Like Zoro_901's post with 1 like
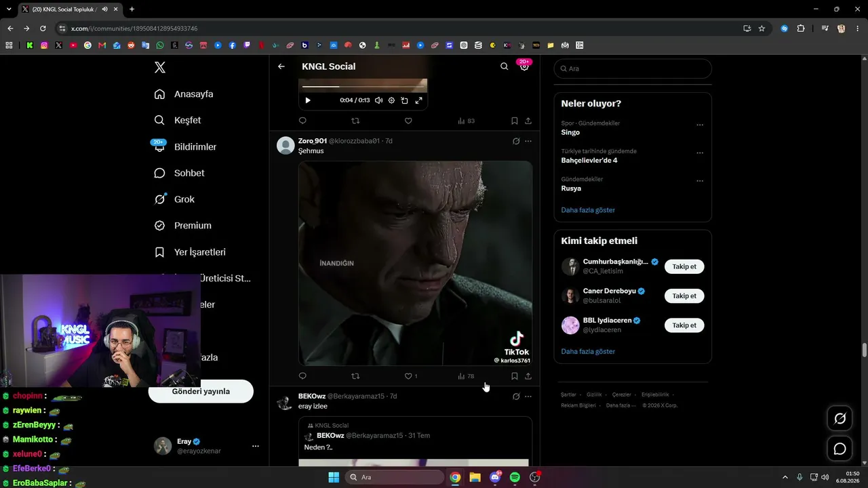The image size is (868, 488). click(x=410, y=376)
